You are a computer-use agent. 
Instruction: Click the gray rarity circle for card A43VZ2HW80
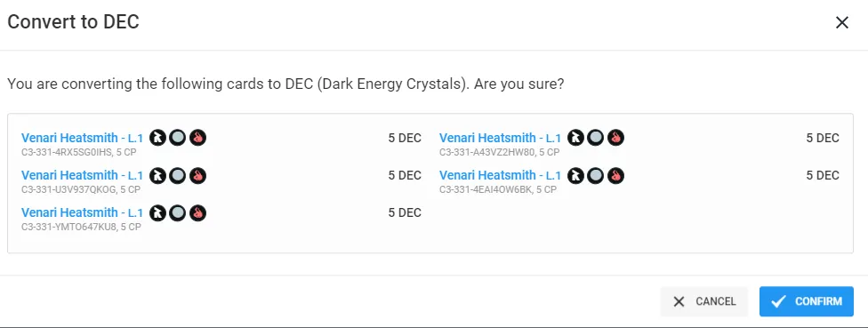click(595, 138)
